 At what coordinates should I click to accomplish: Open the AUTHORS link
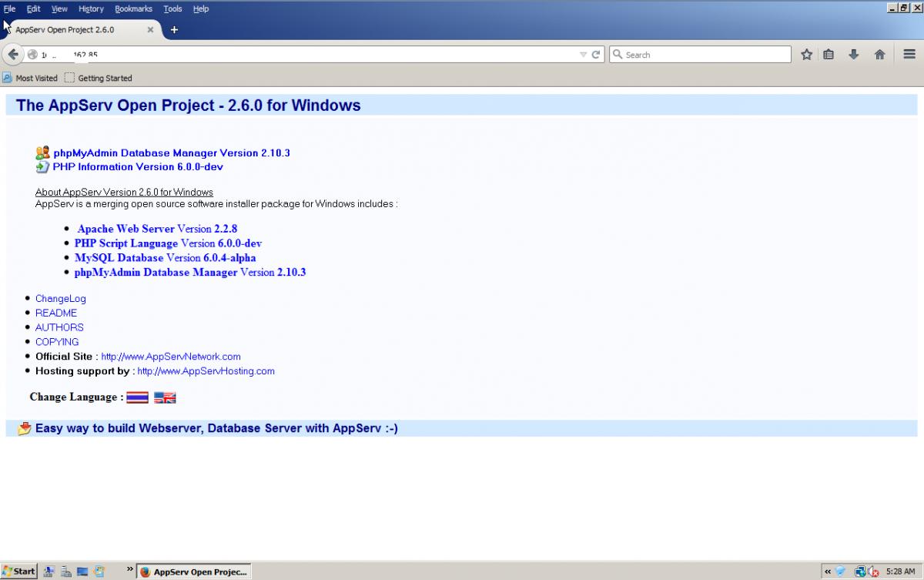(x=59, y=327)
